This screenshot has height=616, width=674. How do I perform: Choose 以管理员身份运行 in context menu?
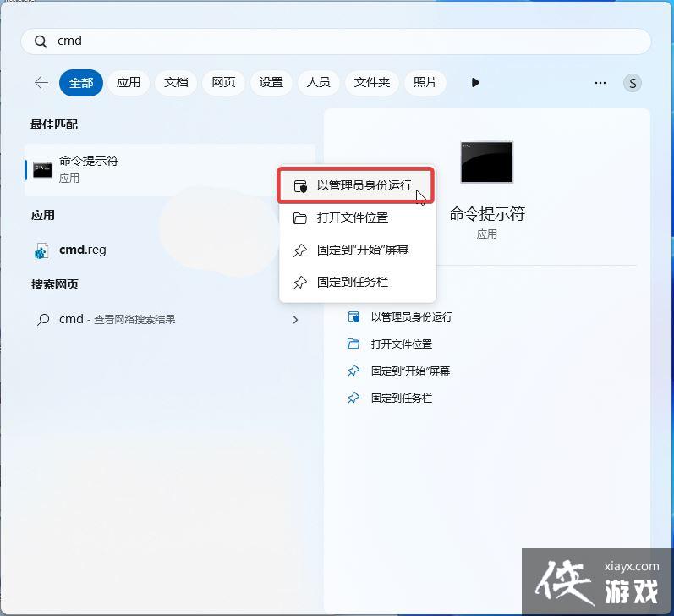pos(356,185)
